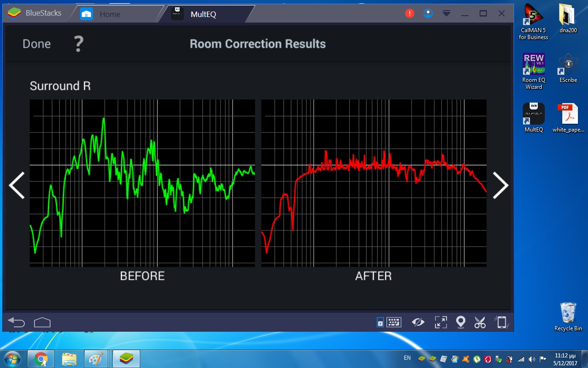Launch the EScribe desktop shortcut
Screen dimensions: 588x368
(568, 68)
